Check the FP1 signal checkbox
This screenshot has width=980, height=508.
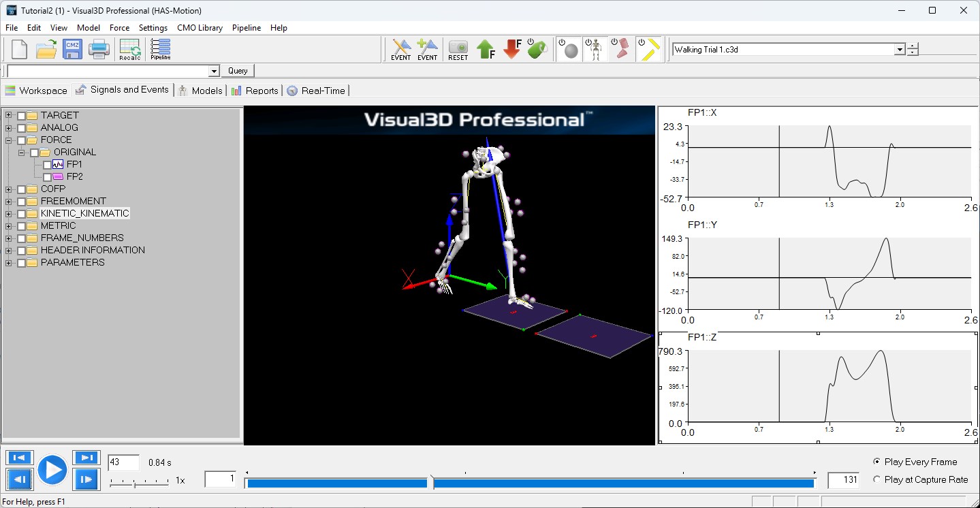(x=47, y=165)
